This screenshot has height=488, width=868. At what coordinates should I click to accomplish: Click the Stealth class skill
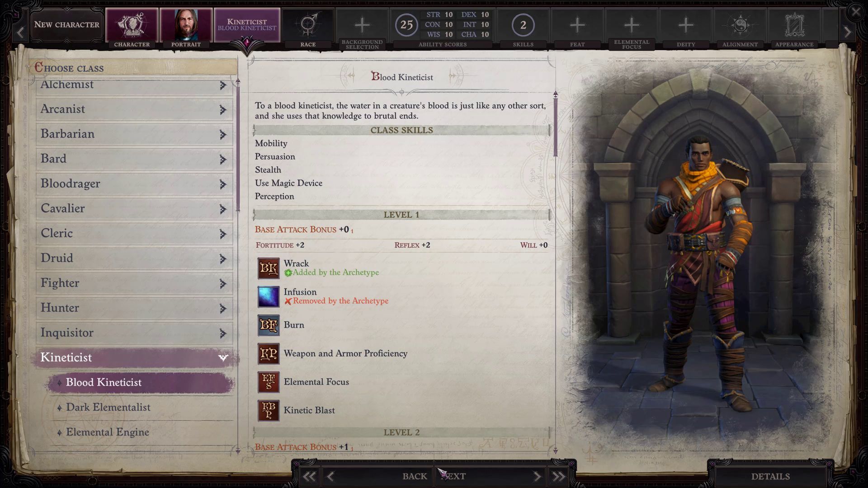point(268,170)
